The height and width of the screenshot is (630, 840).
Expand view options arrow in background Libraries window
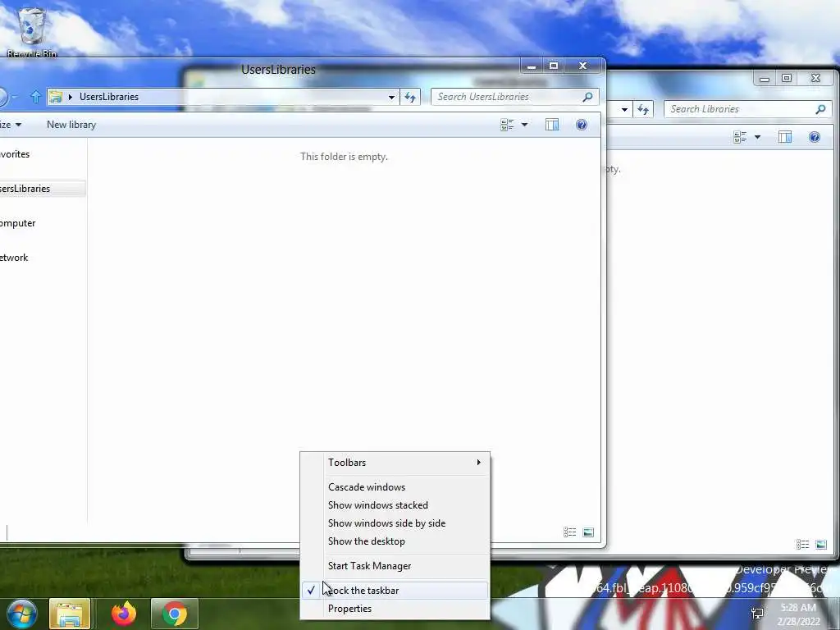(757, 137)
